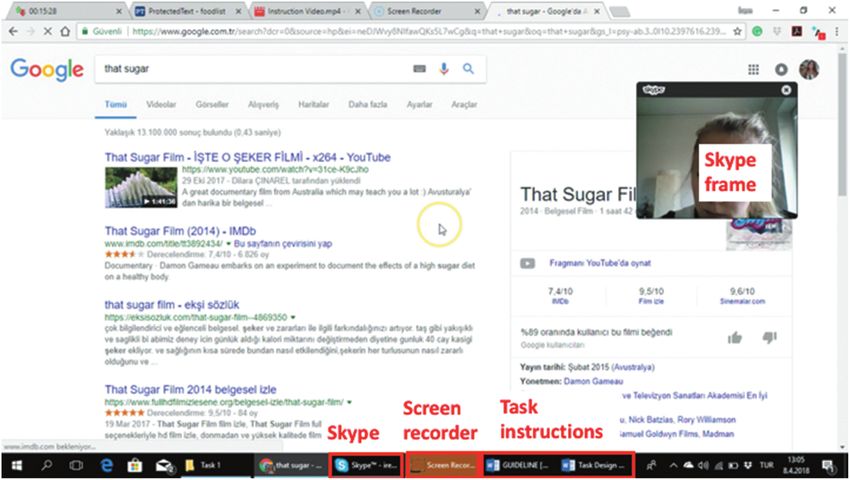Open Araçlar search tools
Viewport: 850px width, 480px height.
tap(464, 104)
